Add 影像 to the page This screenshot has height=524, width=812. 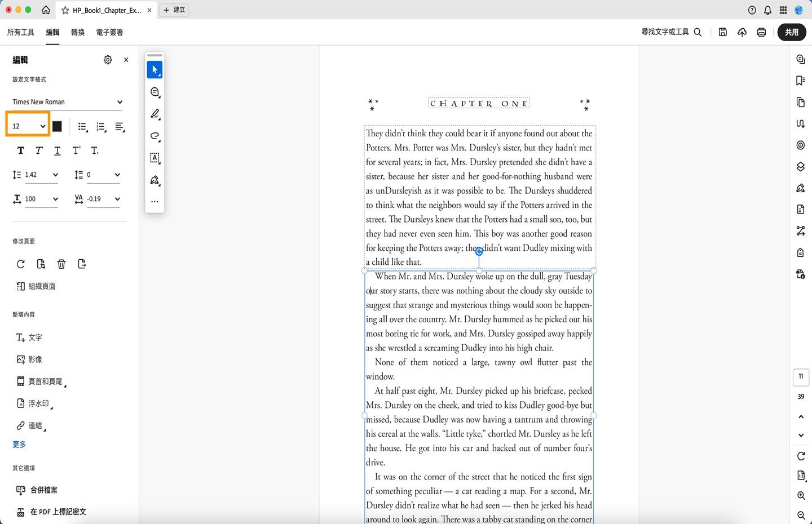(29, 359)
